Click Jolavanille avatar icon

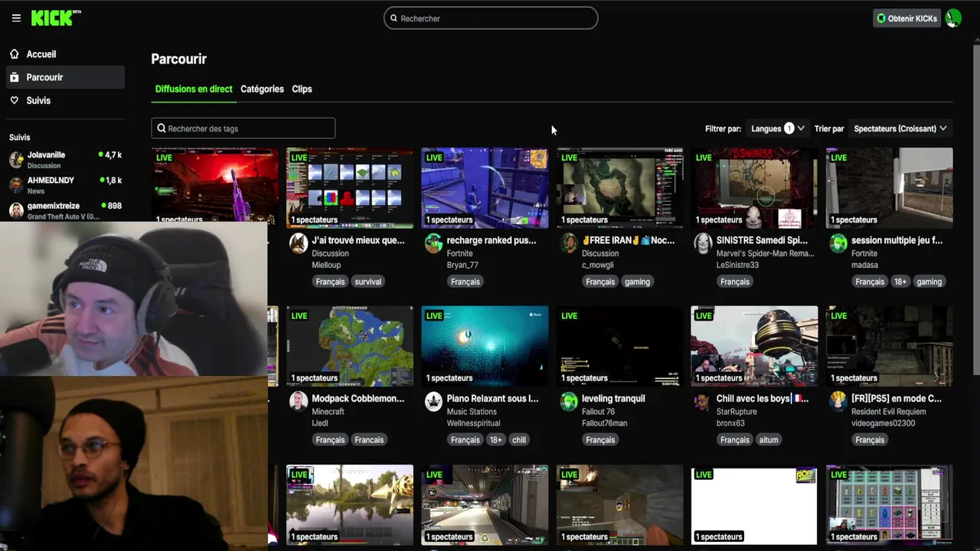coord(16,159)
